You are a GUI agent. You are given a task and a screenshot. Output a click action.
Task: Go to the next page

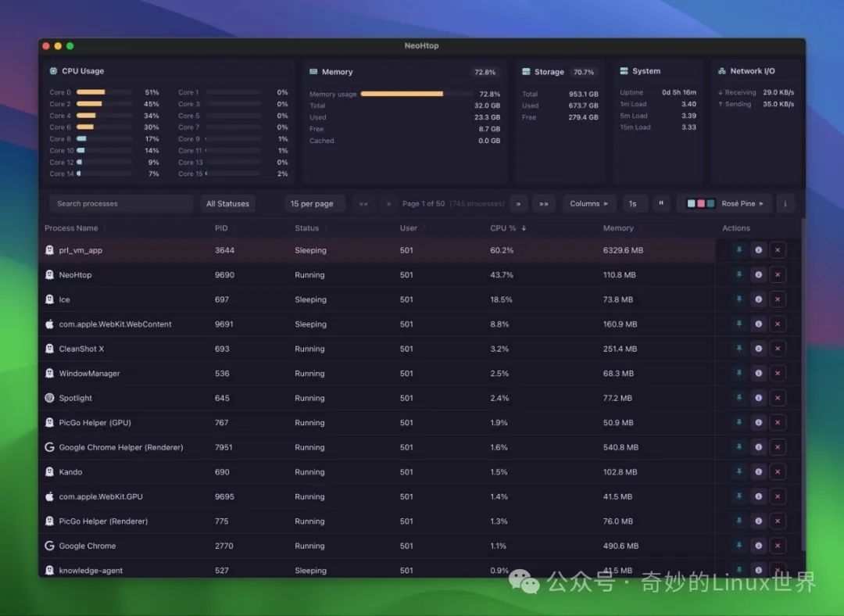tap(518, 203)
